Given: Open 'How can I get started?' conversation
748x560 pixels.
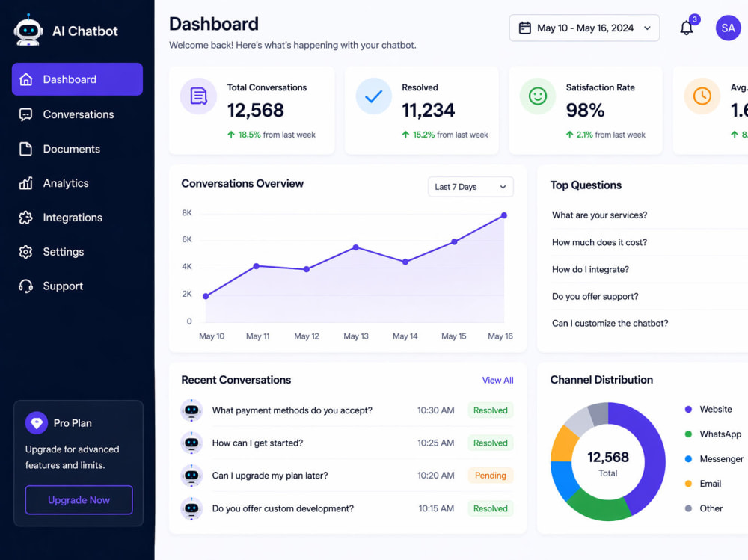Looking at the screenshot, I should pyautogui.click(x=257, y=443).
